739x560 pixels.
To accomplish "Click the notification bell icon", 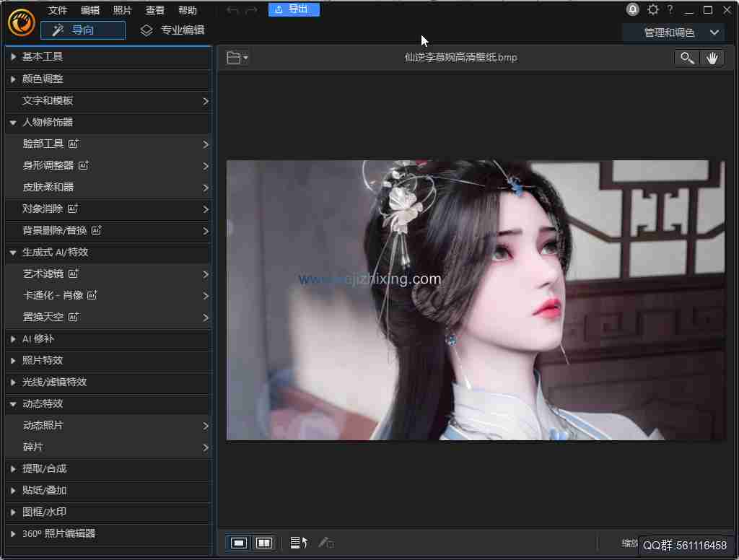I will (632, 9).
